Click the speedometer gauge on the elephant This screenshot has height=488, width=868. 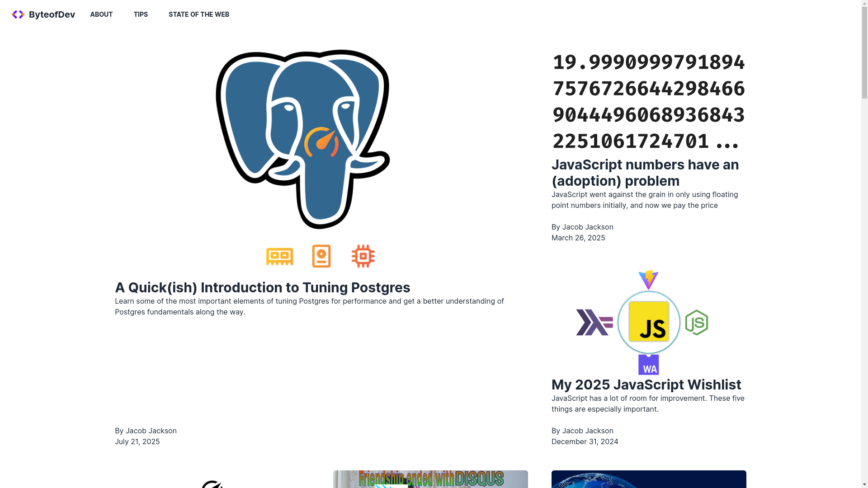click(x=321, y=142)
